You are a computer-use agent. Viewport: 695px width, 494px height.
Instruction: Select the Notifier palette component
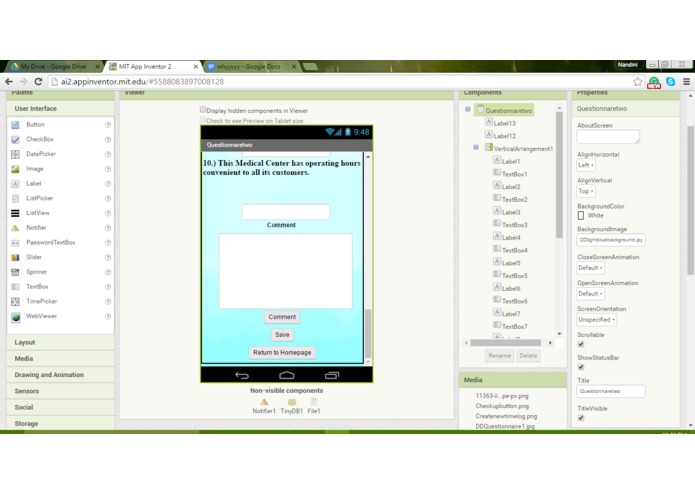[36, 228]
